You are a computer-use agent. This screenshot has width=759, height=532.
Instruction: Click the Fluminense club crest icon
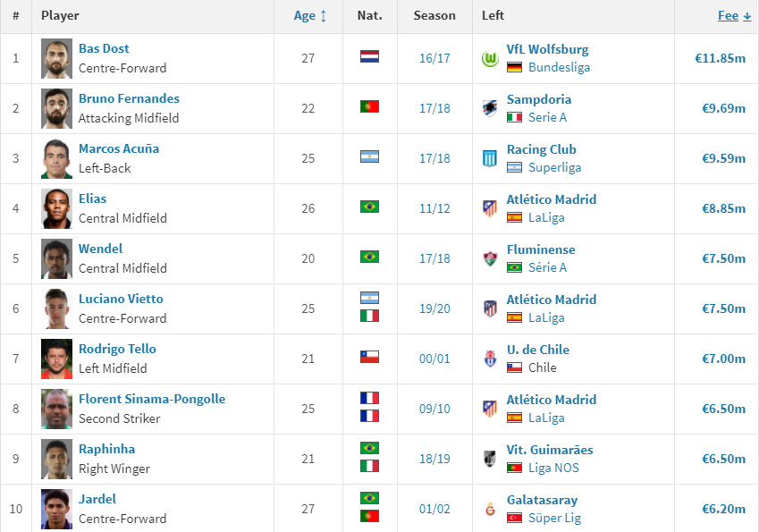click(490, 259)
